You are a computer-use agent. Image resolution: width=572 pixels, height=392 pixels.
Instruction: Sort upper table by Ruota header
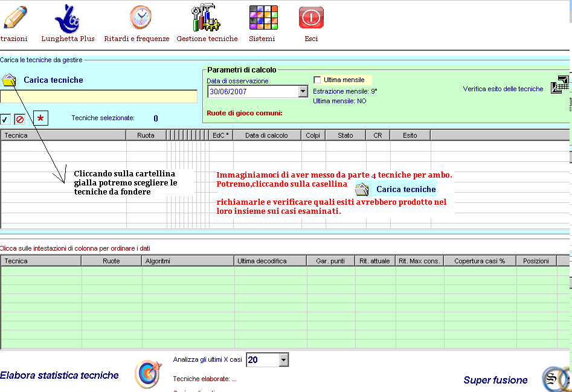(146, 135)
